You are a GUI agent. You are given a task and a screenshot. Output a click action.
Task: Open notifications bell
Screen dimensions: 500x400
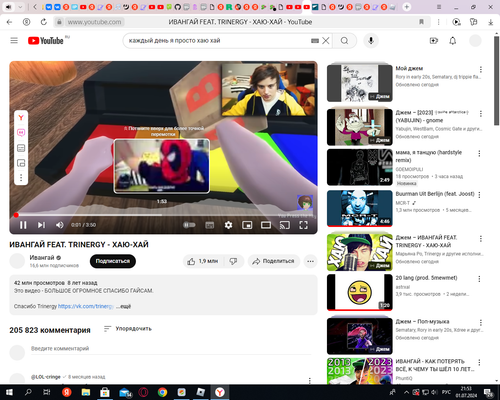(x=453, y=41)
